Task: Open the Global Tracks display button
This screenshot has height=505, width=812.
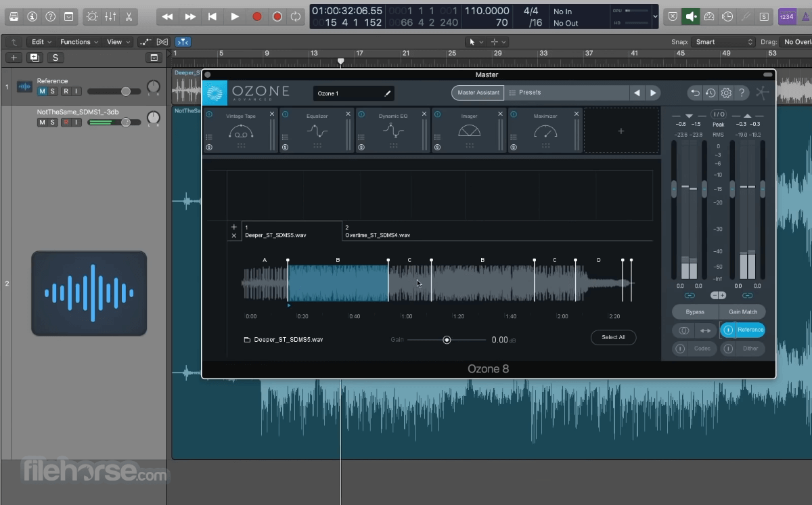Action: pos(154,58)
